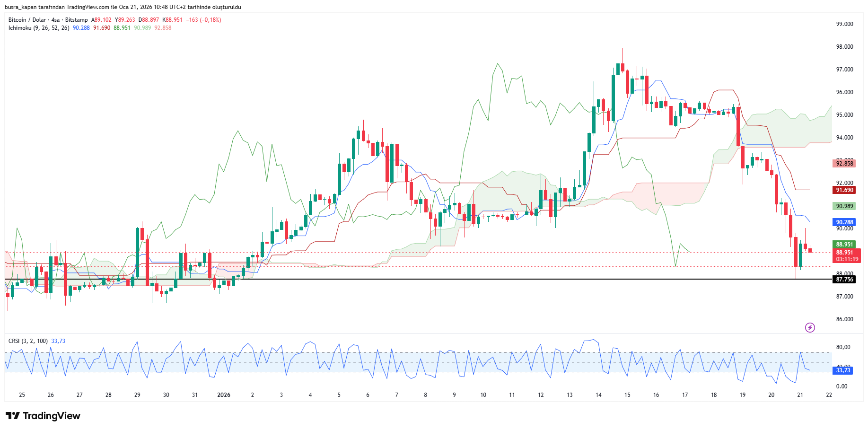Click the pink 92.858 price axis label

tap(844, 164)
